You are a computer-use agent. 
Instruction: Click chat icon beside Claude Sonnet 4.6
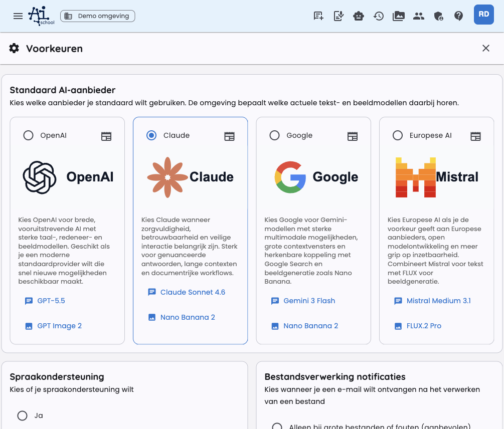[x=152, y=292]
